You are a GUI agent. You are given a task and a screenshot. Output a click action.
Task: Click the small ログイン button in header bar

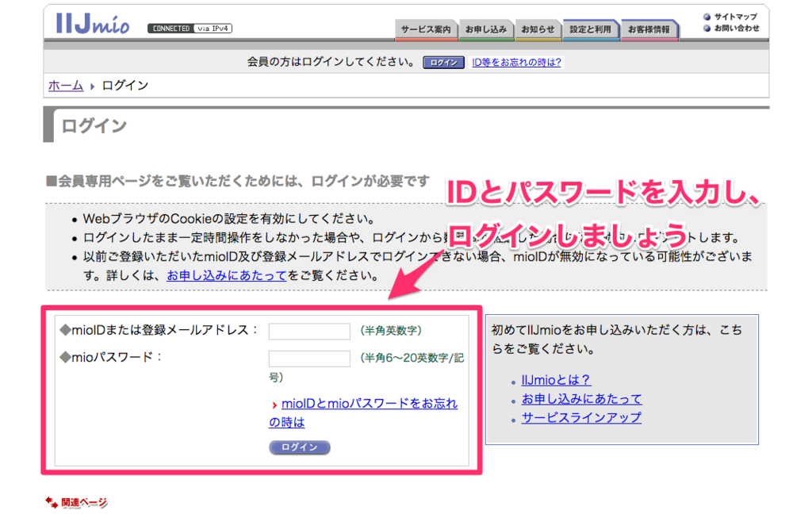(x=443, y=63)
